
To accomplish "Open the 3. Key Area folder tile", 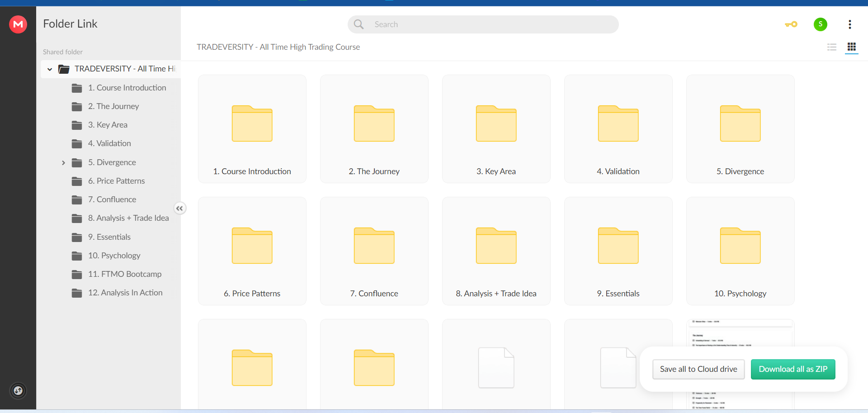I will (x=496, y=129).
